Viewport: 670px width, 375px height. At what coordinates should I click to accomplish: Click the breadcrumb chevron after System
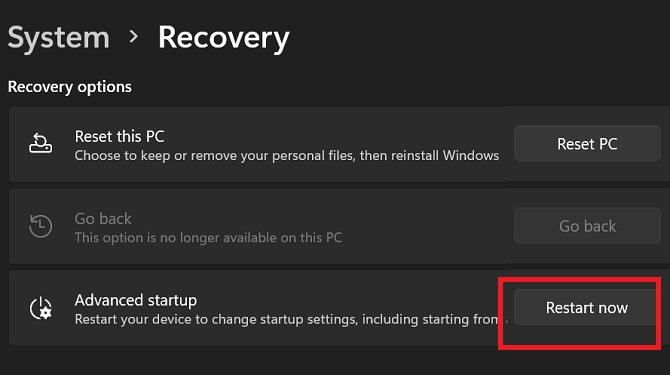[x=134, y=37]
